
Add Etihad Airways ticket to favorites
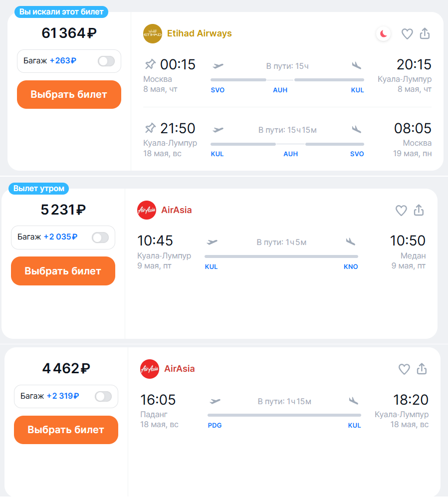[408, 34]
